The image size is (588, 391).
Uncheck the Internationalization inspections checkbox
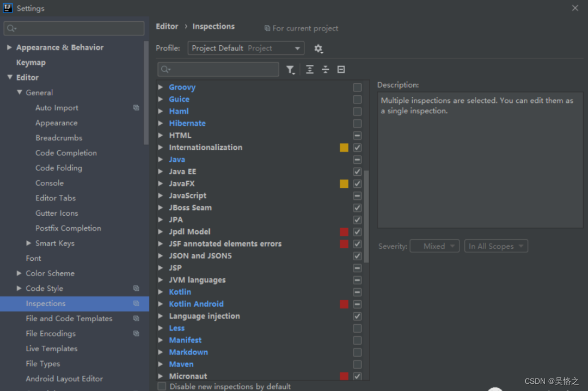pyautogui.click(x=357, y=148)
